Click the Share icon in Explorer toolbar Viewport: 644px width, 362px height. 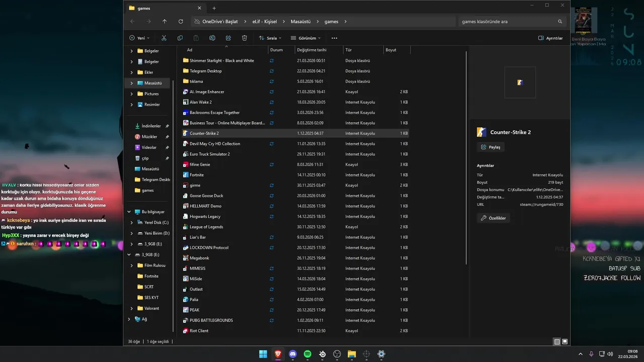(x=228, y=38)
